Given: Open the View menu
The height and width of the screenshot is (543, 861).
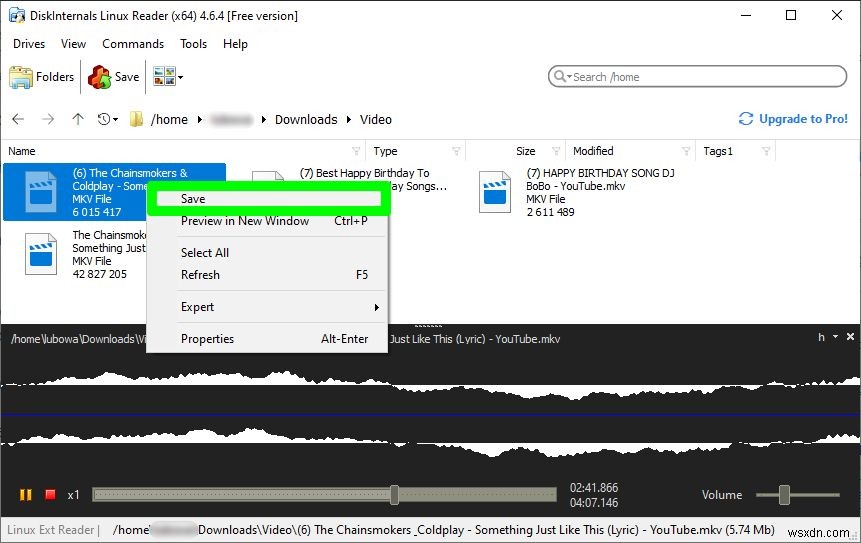Looking at the screenshot, I should 73,44.
